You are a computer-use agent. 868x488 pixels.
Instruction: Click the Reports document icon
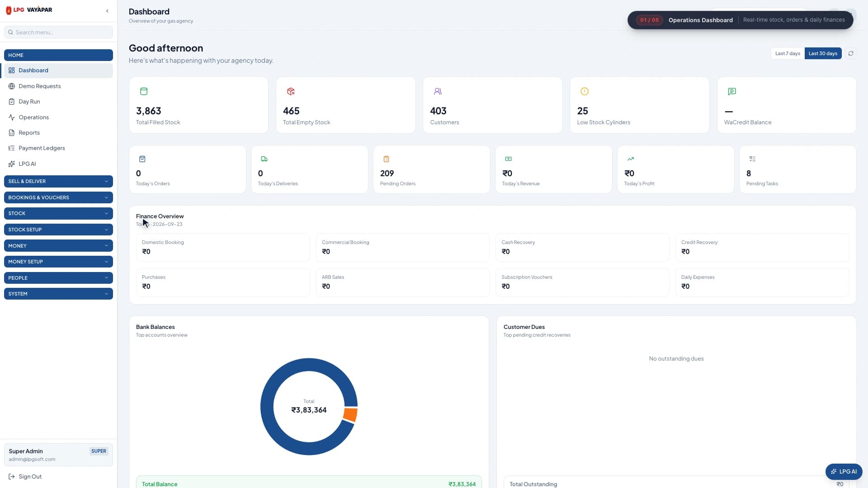pyautogui.click(x=12, y=133)
